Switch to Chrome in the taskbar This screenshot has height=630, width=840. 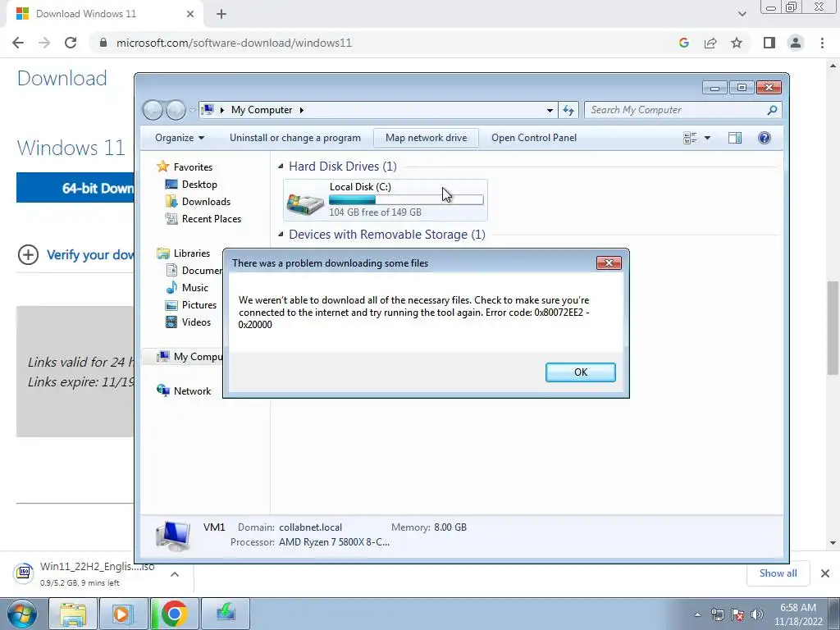[x=174, y=614]
